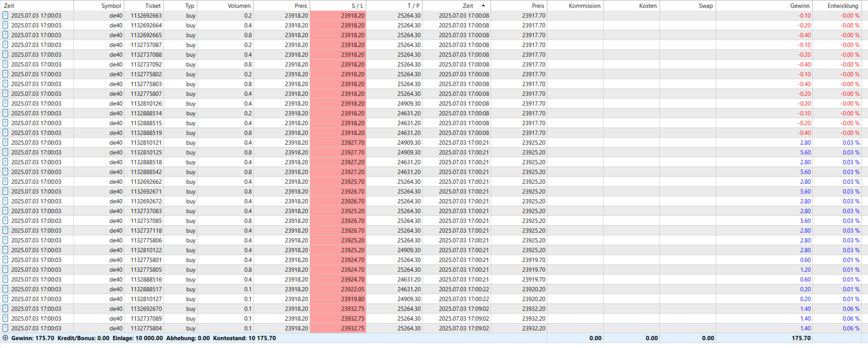Click the sort arrow on the close Zeit column
This screenshot has height=348, width=868.
483,6
